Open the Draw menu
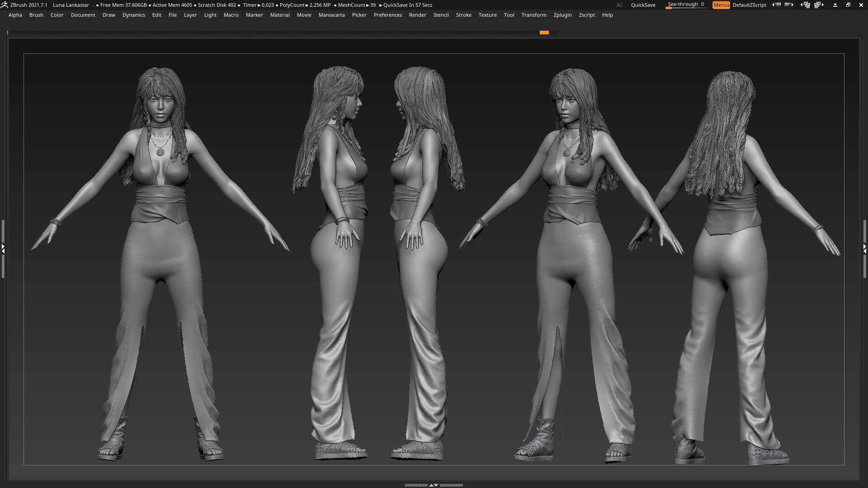This screenshot has height=488, width=868. pos(109,15)
